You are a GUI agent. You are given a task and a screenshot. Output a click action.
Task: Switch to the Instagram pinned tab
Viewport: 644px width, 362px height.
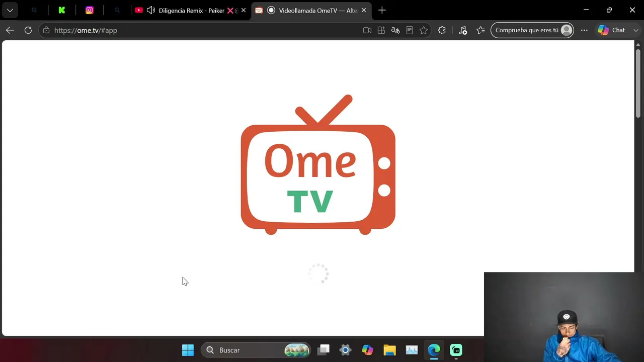(90, 10)
